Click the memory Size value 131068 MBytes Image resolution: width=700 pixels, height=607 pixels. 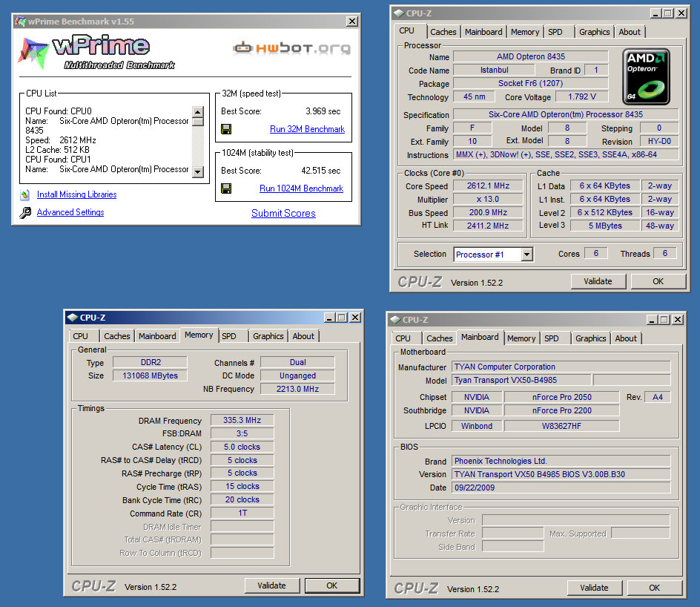150,375
